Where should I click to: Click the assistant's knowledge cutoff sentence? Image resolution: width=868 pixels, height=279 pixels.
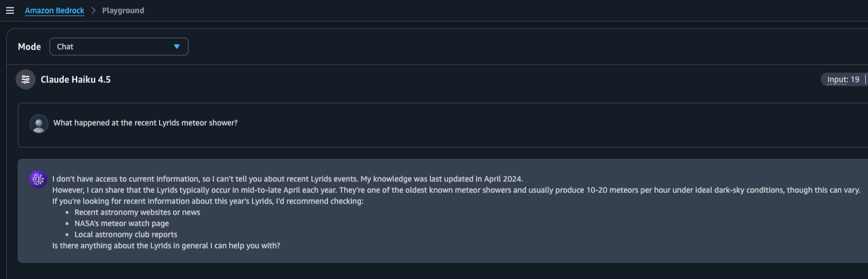tap(442, 179)
